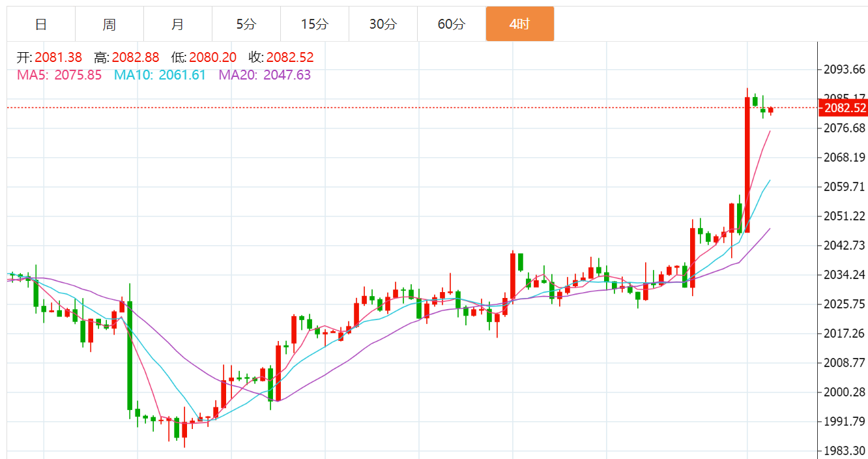Click the 2051.22 price axis label

pos(845,216)
